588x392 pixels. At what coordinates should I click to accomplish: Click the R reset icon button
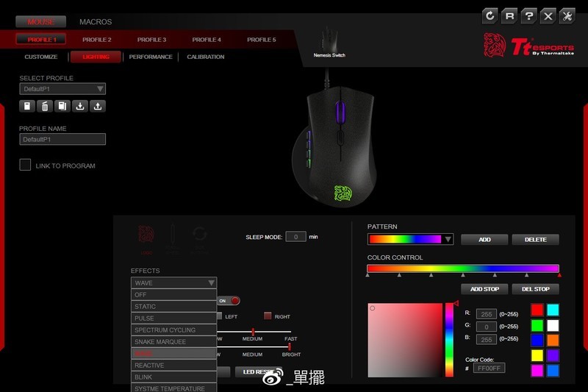click(x=509, y=16)
